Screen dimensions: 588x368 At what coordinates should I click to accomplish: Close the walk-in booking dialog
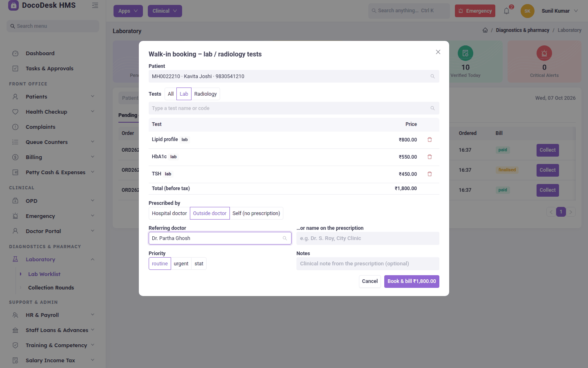438,52
